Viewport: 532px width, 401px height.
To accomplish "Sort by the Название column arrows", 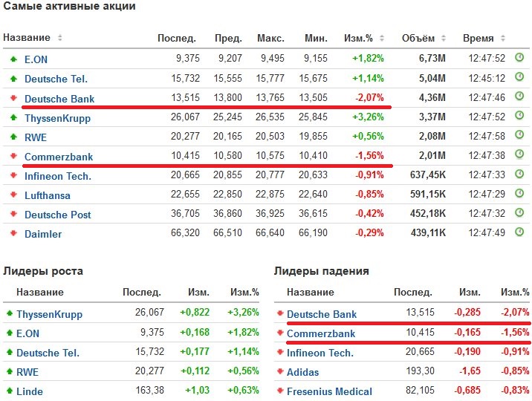I will [60, 38].
